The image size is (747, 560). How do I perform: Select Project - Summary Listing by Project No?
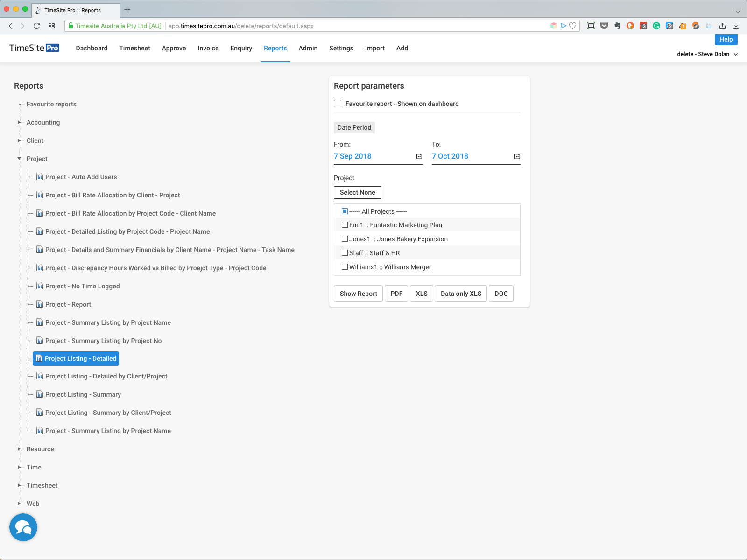(x=103, y=341)
